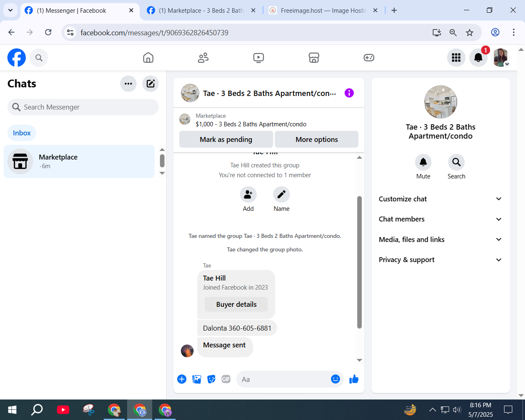Open the account profile picture menu
This screenshot has width=525, height=420.
pos(500,58)
